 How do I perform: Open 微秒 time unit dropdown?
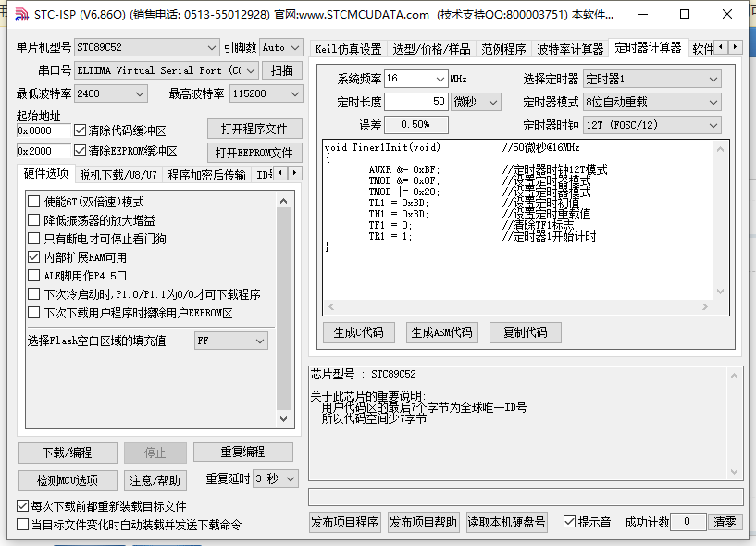click(x=476, y=102)
